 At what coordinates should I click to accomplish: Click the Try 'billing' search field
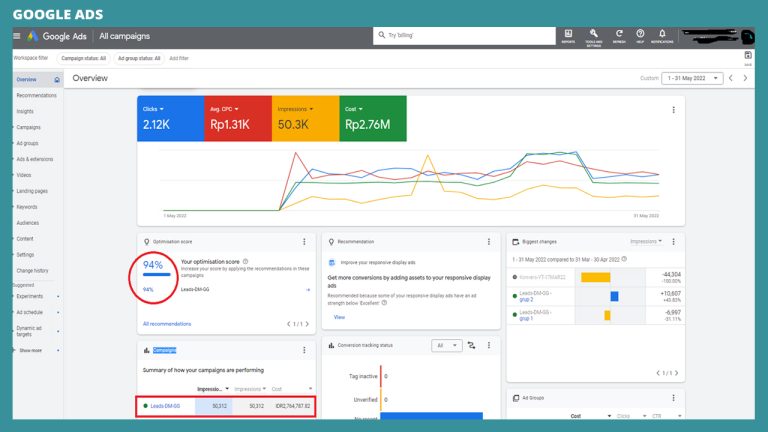tap(465, 35)
